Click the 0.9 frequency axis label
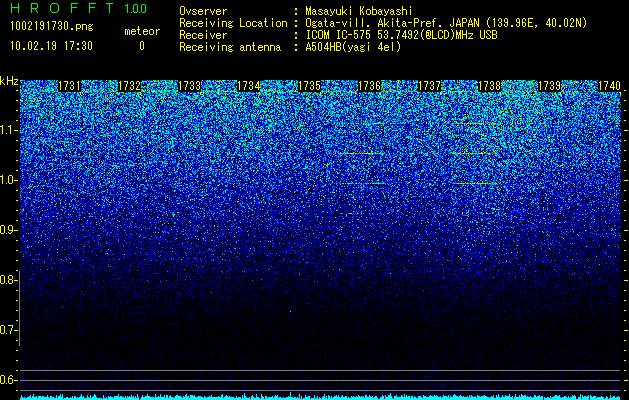Viewport: 629px width, 400px height. 8,230
